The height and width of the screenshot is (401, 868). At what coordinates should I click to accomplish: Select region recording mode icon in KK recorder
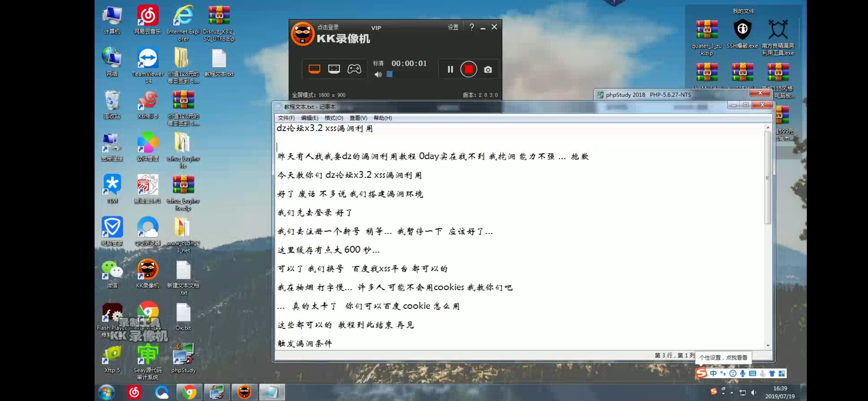tap(334, 69)
